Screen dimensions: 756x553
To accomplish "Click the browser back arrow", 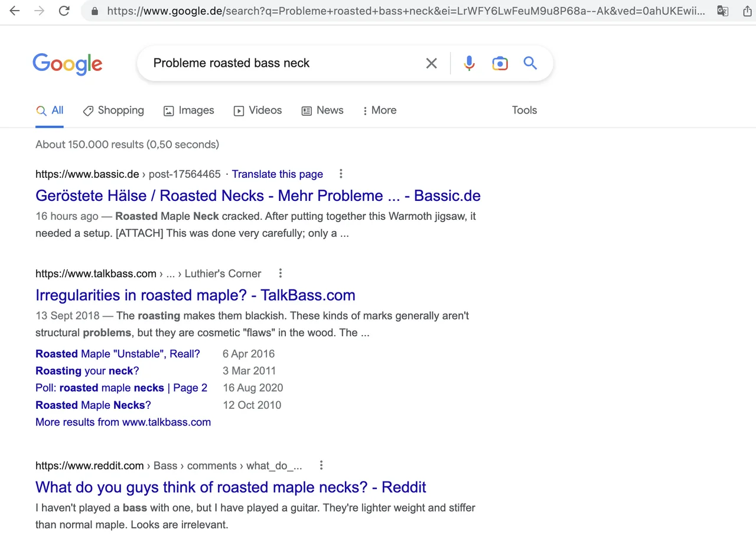I will 14,11.
